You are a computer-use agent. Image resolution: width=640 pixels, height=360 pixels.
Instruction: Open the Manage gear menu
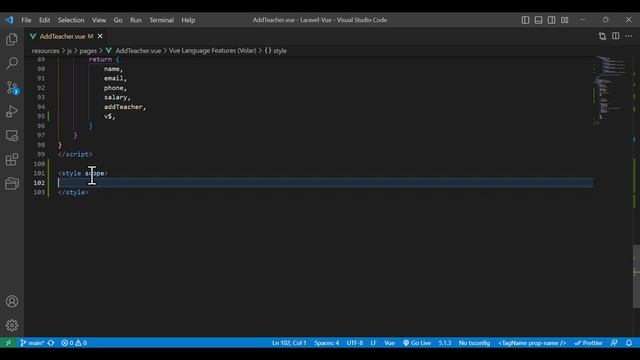point(12,325)
